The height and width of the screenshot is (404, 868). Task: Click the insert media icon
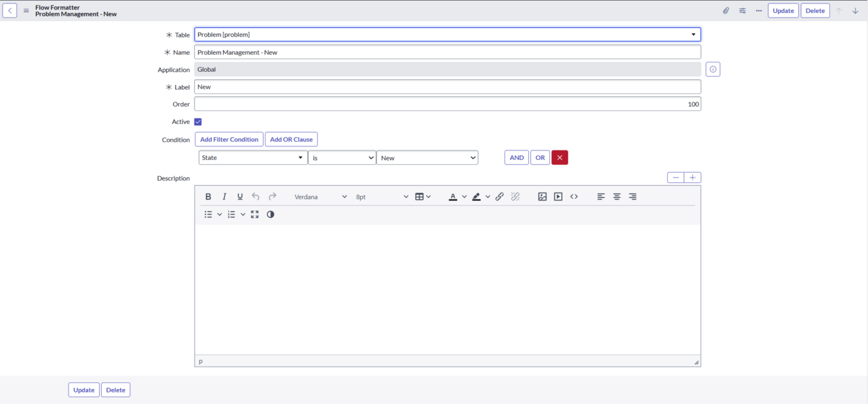[558, 197]
